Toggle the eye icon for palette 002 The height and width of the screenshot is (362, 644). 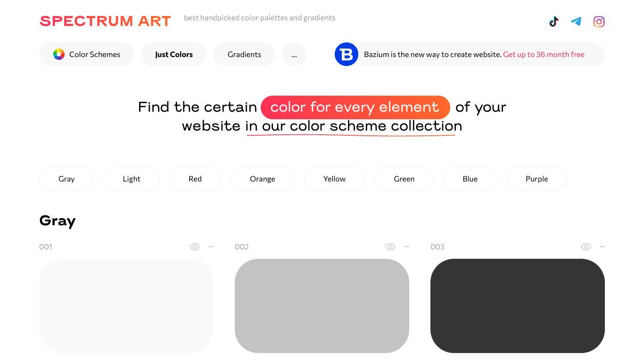coord(390,247)
